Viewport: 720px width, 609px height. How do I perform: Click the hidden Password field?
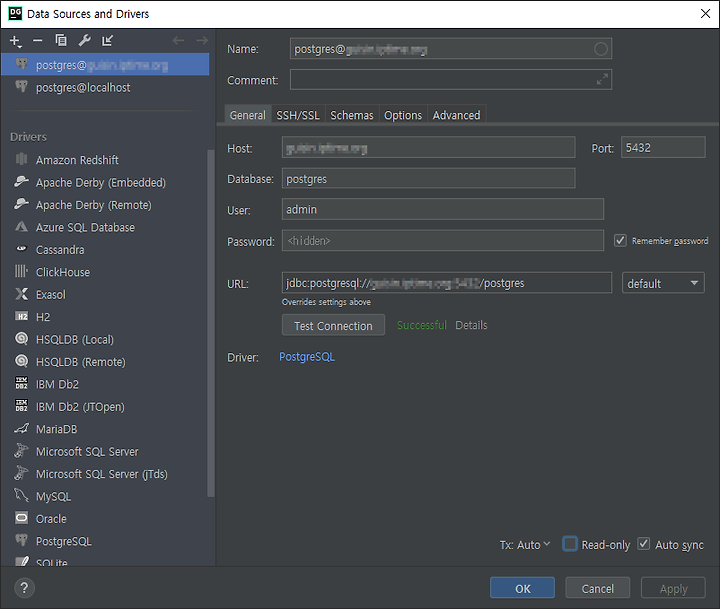443,240
